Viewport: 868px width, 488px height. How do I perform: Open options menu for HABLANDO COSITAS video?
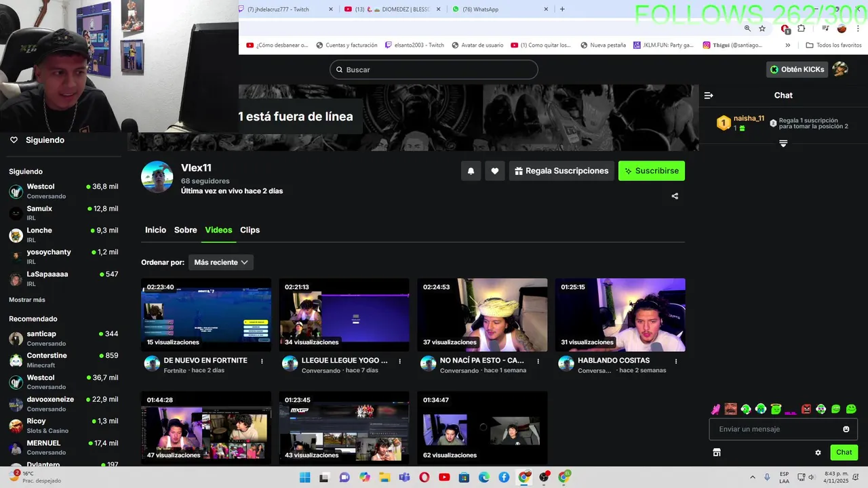[676, 361]
